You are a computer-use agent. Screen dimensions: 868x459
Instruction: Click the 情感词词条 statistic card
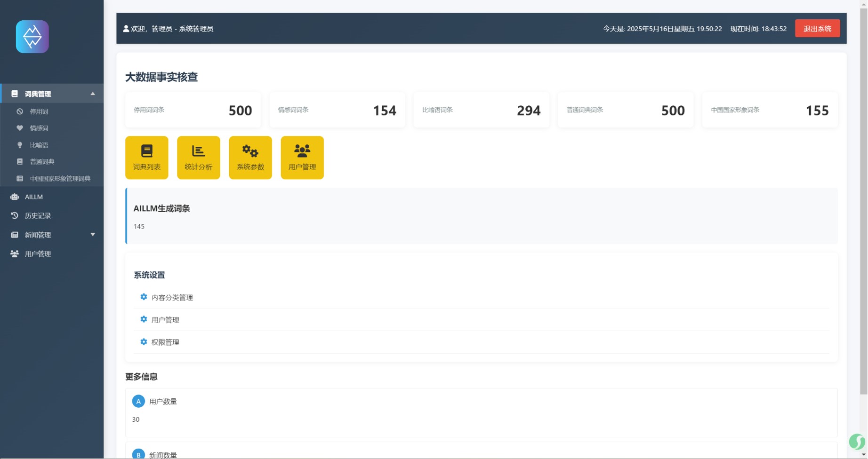tap(337, 110)
